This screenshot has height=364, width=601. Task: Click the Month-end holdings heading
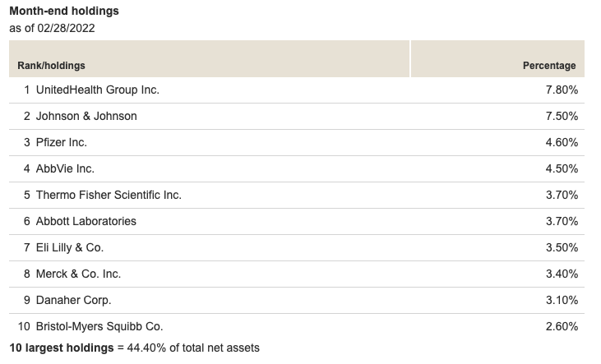[x=64, y=11]
